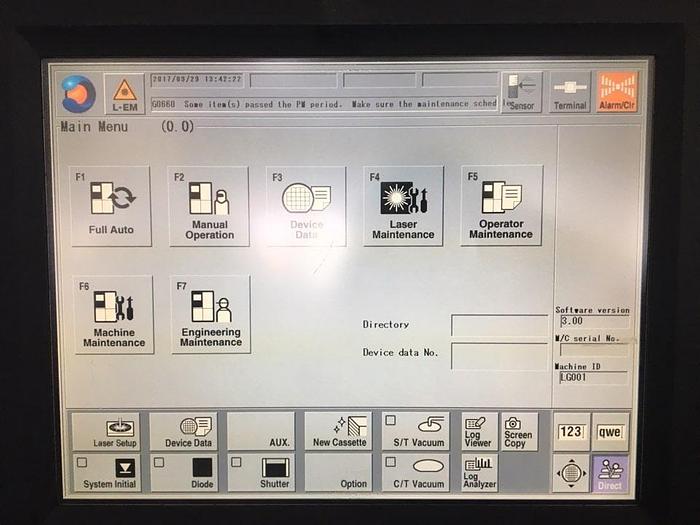This screenshot has height=525, width=700.
Task: Enable the Diode toggle
Action: coord(159,462)
